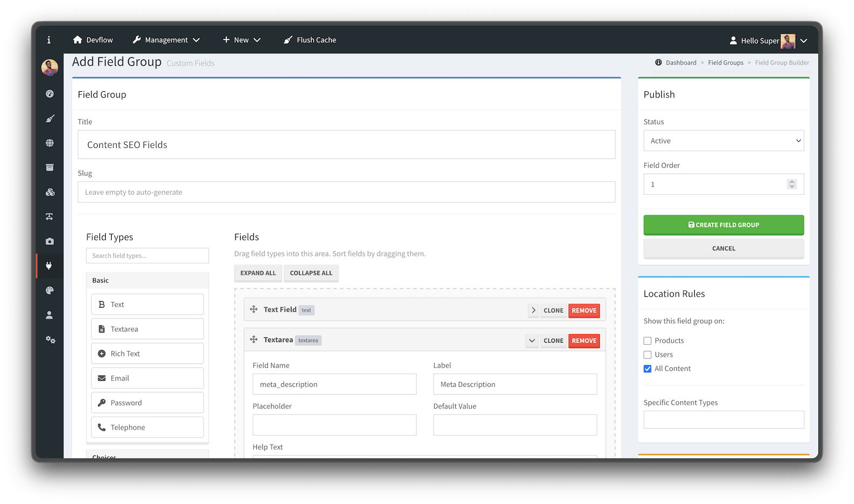Clone the Text Field

point(553,310)
